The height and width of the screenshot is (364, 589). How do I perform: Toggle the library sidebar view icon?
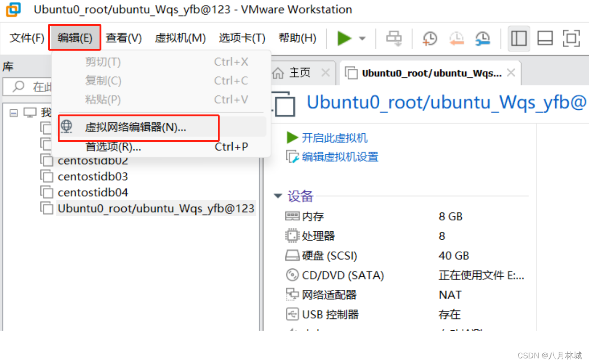click(x=519, y=38)
